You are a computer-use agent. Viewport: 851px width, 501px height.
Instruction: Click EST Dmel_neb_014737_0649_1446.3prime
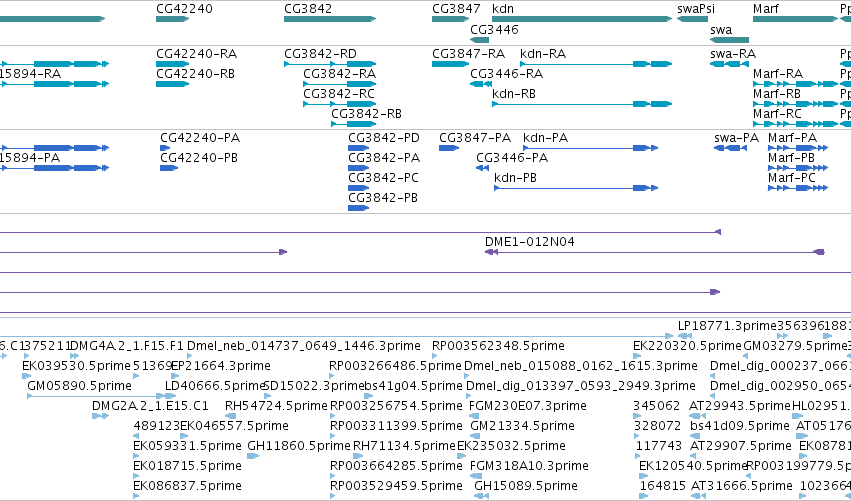point(303,346)
